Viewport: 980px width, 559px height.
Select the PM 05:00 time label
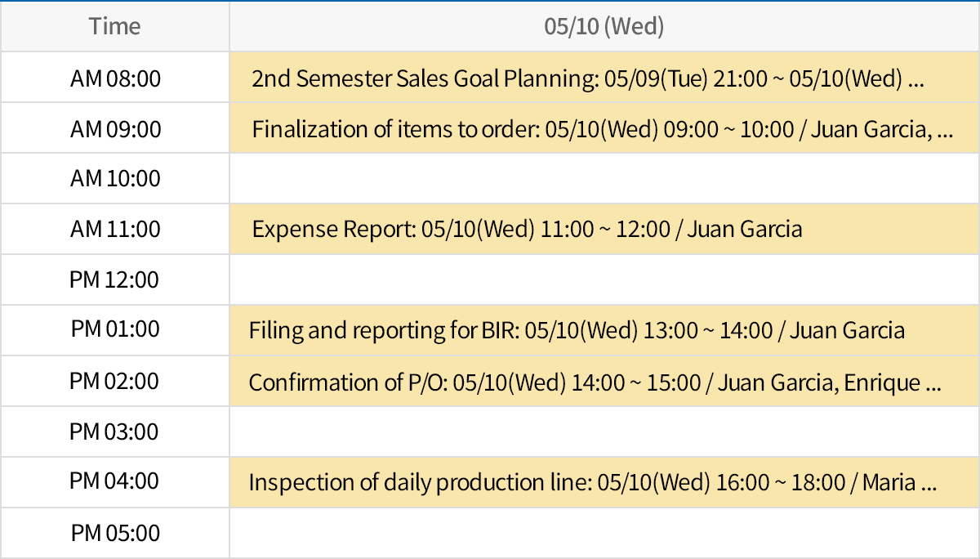pos(114,533)
